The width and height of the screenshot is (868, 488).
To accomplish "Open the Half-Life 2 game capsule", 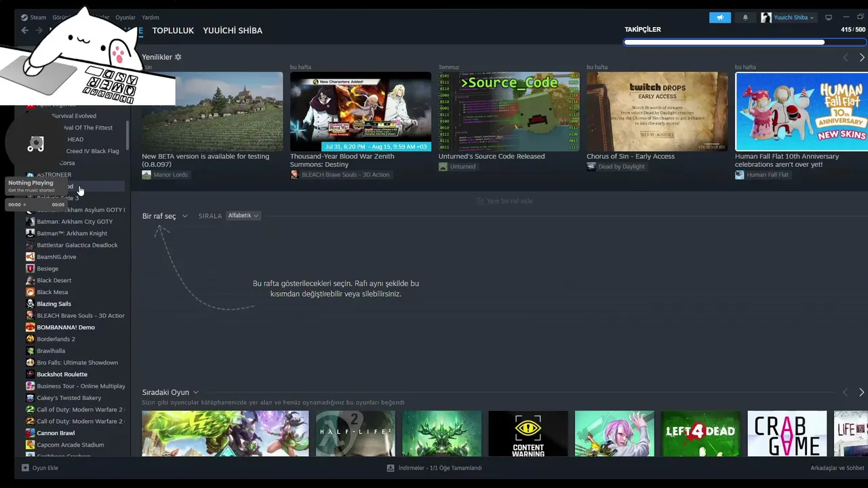I will (x=355, y=433).
